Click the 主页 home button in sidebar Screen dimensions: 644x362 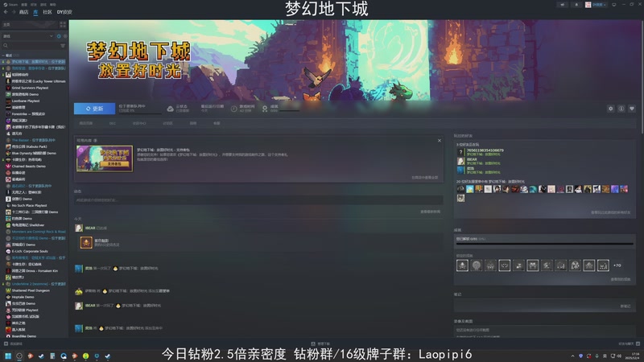pos(30,25)
